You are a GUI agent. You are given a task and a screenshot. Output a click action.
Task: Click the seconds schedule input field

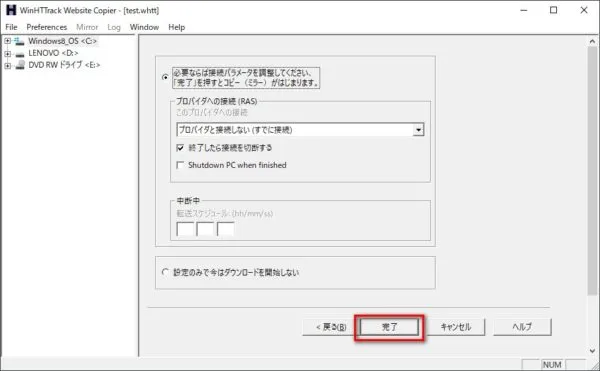click(226, 229)
